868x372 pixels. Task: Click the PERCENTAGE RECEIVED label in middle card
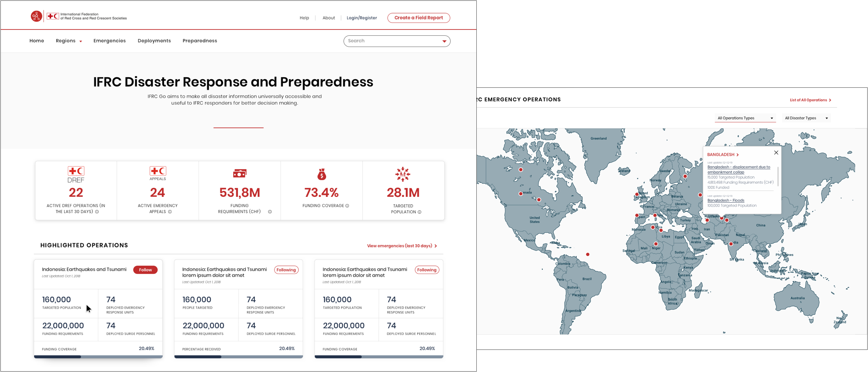tap(201, 349)
